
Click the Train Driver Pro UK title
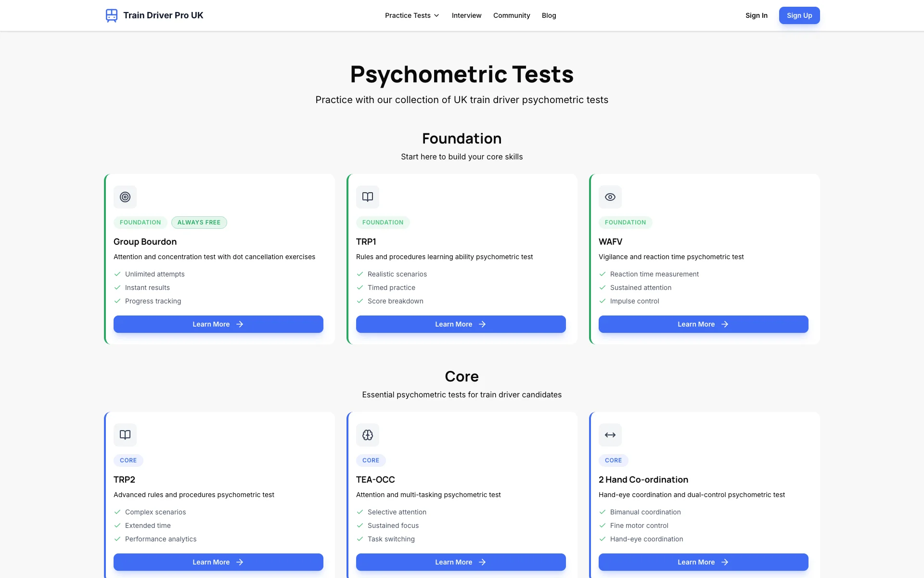point(163,15)
